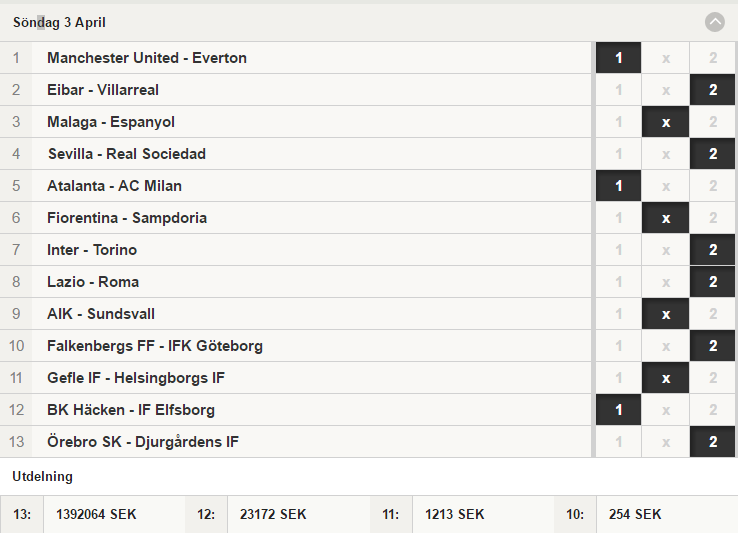Viewport: 738px width, 537px height.
Task: Select 2 for Inter - Torino
Action: (x=713, y=250)
